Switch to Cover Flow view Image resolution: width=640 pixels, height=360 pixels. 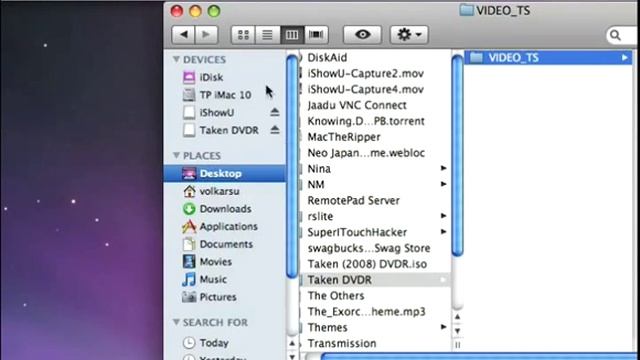[316, 35]
